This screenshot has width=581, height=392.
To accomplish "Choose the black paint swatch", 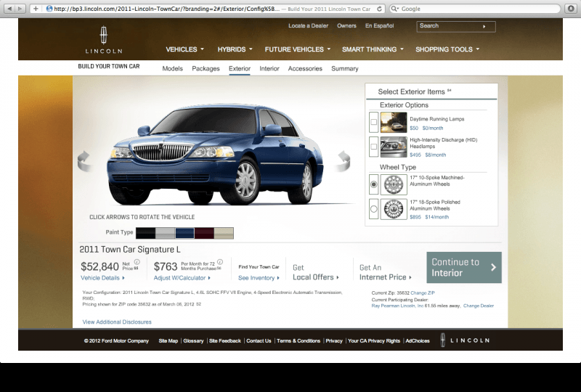I will click(x=146, y=233).
